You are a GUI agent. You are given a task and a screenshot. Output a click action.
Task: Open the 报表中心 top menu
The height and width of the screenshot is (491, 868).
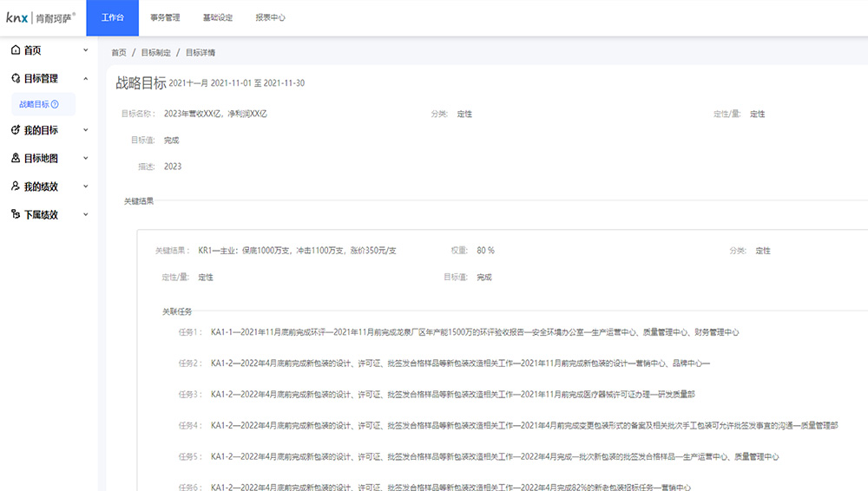270,17
